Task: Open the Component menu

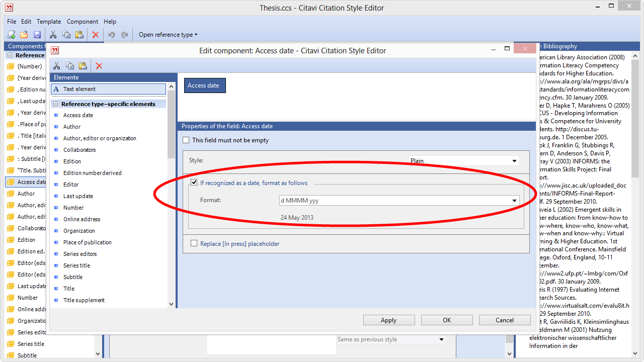Action: click(x=83, y=22)
